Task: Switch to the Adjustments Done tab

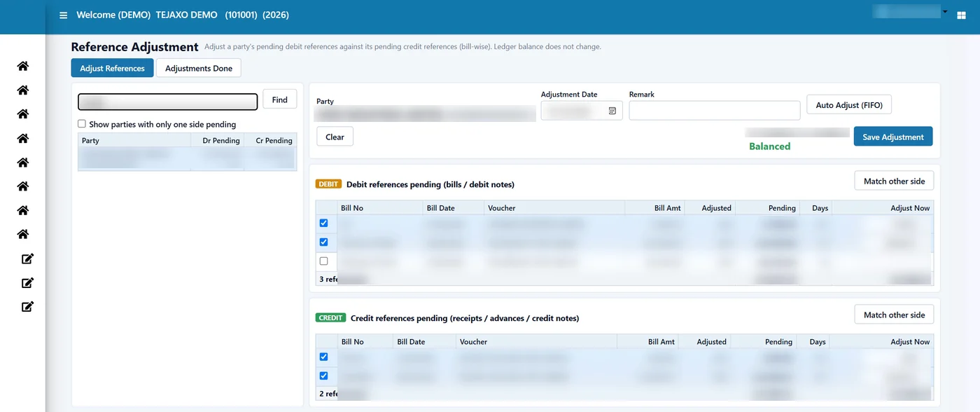Action: tap(199, 68)
